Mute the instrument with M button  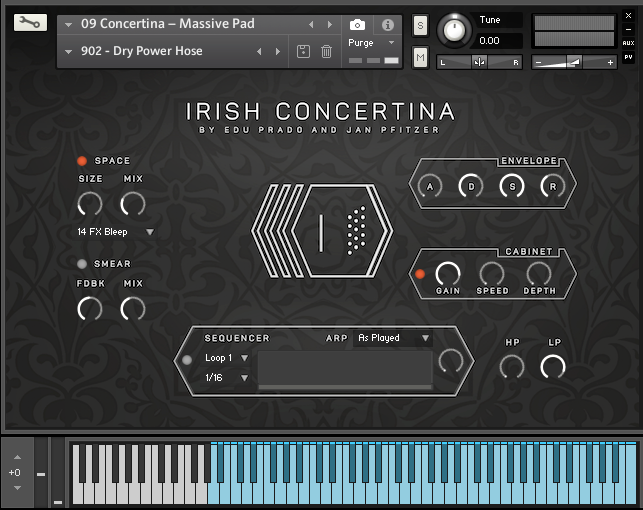pyautogui.click(x=420, y=59)
